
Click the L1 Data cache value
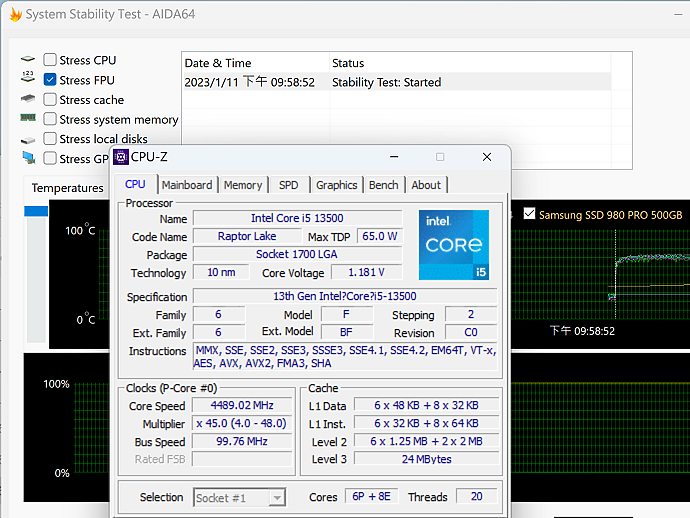[x=426, y=405]
